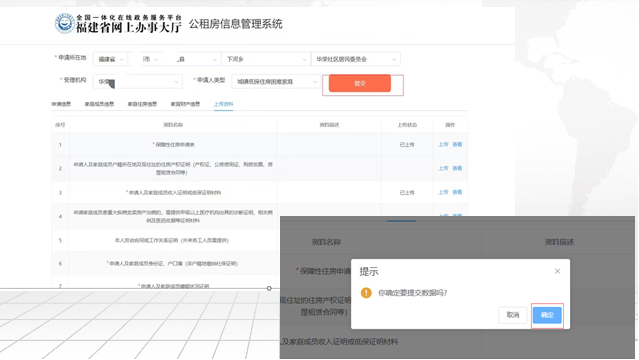The image size is (639, 360).
Task: Open the 华荣社区居民委员会 dropdown
Action: [355, 59]
